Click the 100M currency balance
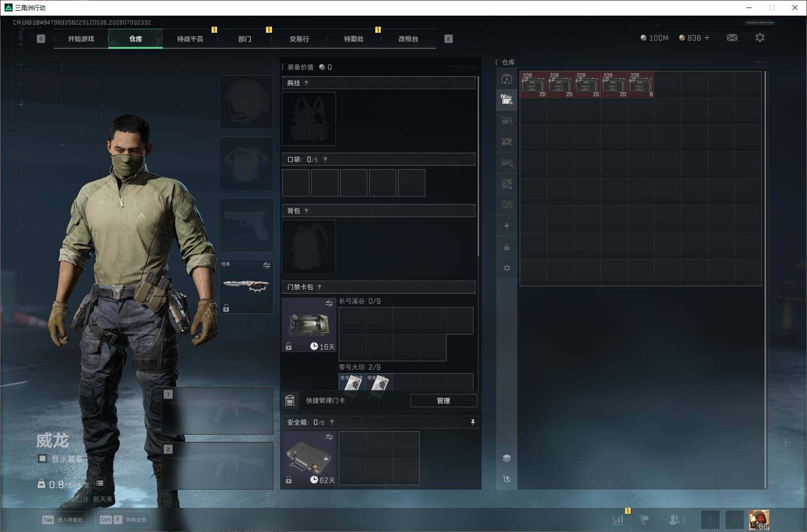Image resolution: width=807 pixels, height=532 pixels. coord(654,38)
